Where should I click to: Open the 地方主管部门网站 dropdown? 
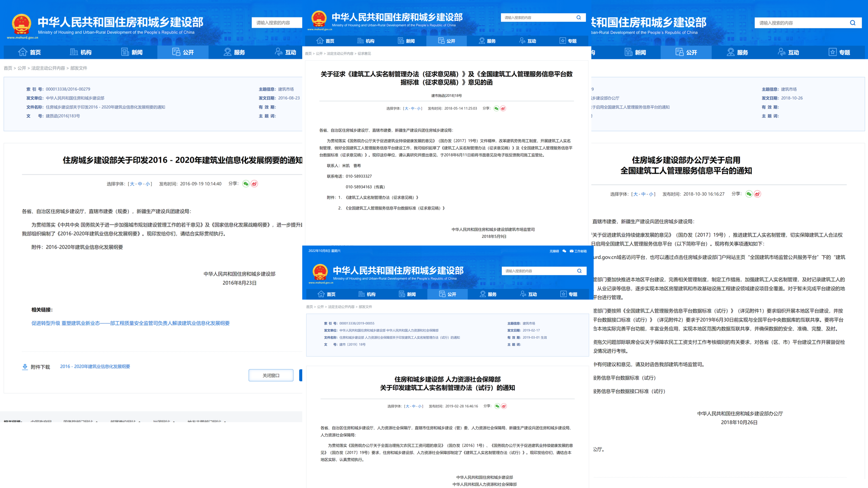pos(204,421)
